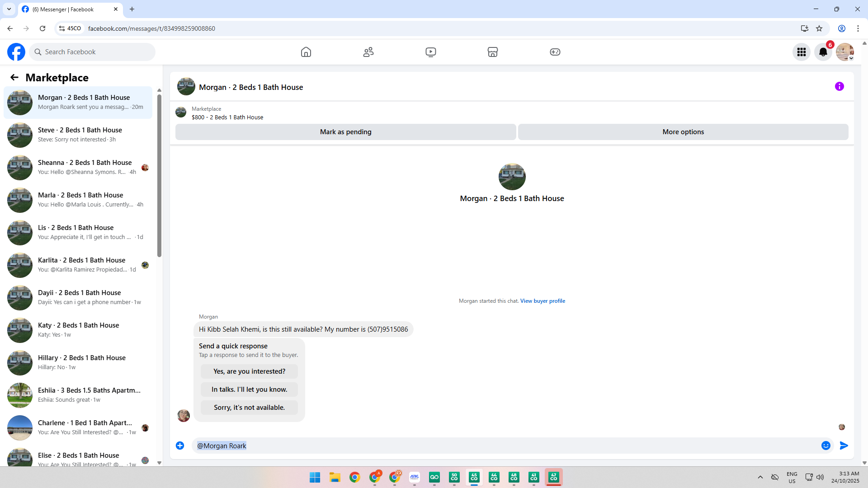Send quick response 'In talks. I'll let you know.'
Screen dimensions: 868x488
pyautogui.click(x=250, y=389)
